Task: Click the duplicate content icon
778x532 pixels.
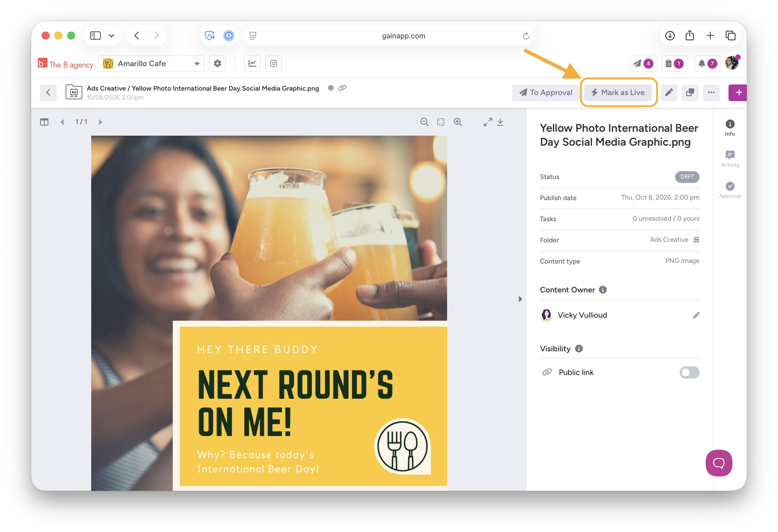Action: click(x=690, y=92)
